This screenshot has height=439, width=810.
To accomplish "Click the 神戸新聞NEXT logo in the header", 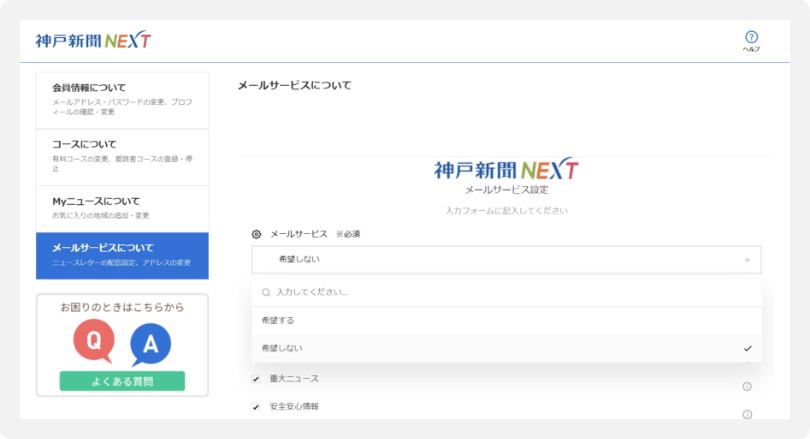I will pyautogui.click(x=93, y=40).
